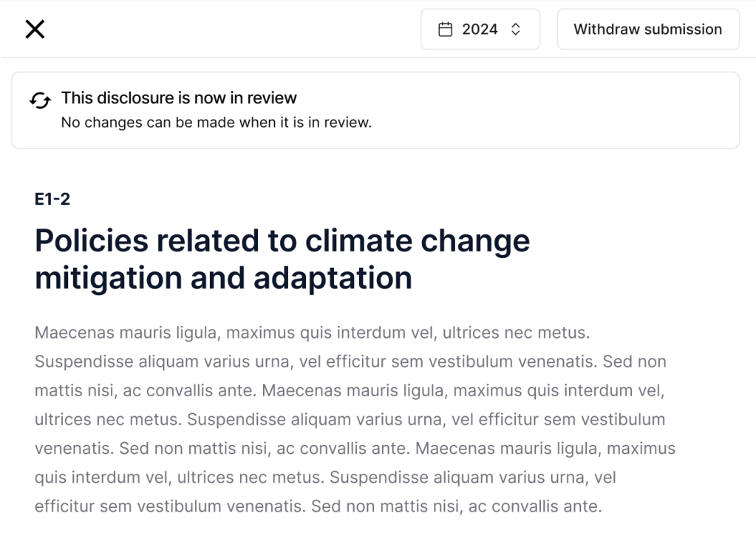
Task: Click the line starting "quis interdum vel, ultrices"
Action: [x=325, y=478]
